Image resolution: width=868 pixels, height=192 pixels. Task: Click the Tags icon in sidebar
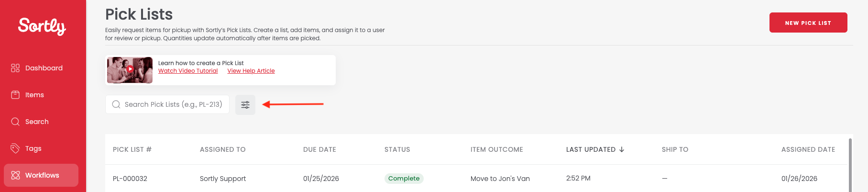[15, 148]
